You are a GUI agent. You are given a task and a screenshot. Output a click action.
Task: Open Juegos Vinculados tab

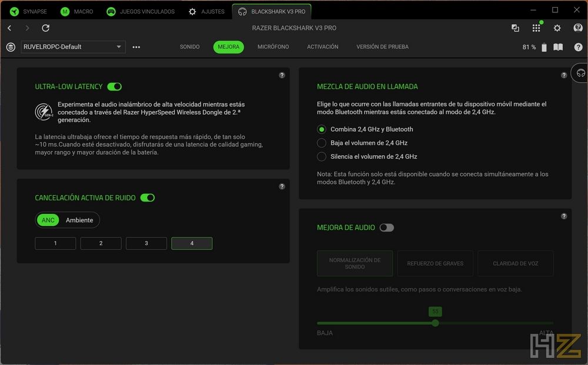[x=141, y=12]
